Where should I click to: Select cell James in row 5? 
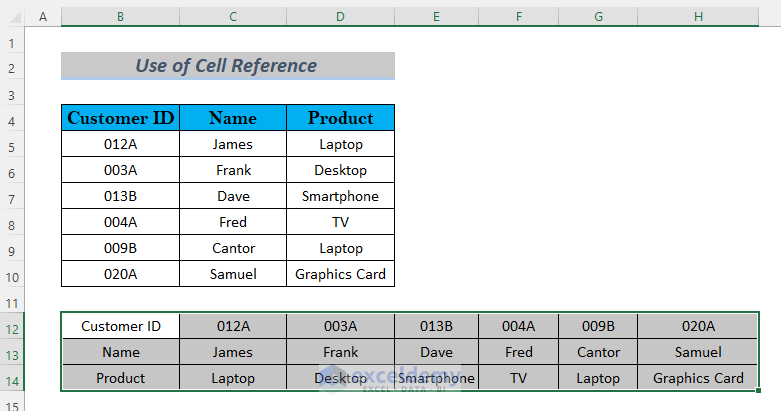[233, 144]
